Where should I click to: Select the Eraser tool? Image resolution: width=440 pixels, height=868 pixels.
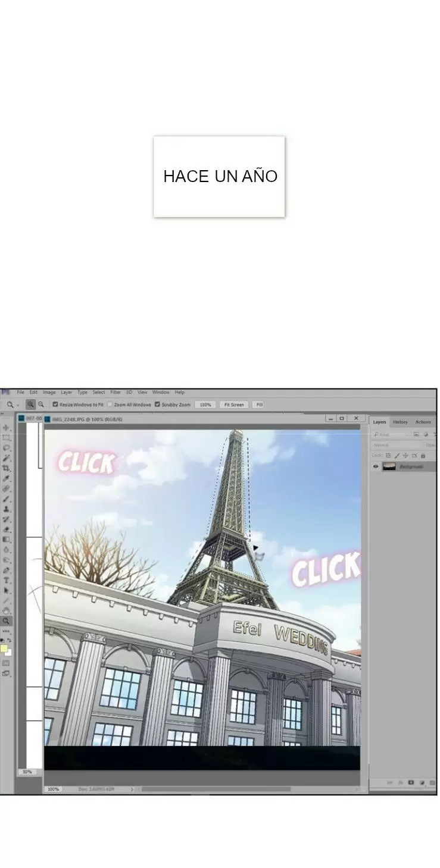click(6, 529)
